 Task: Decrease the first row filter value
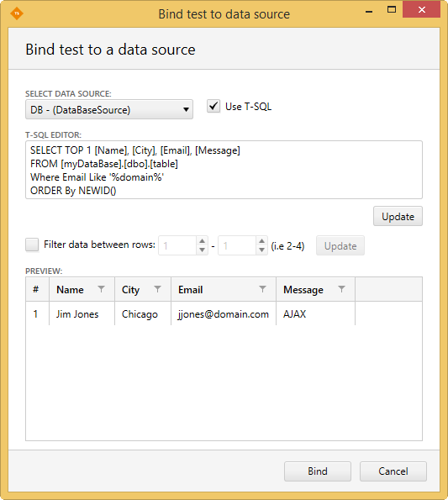pyautogui.click(x=203, y=250)
